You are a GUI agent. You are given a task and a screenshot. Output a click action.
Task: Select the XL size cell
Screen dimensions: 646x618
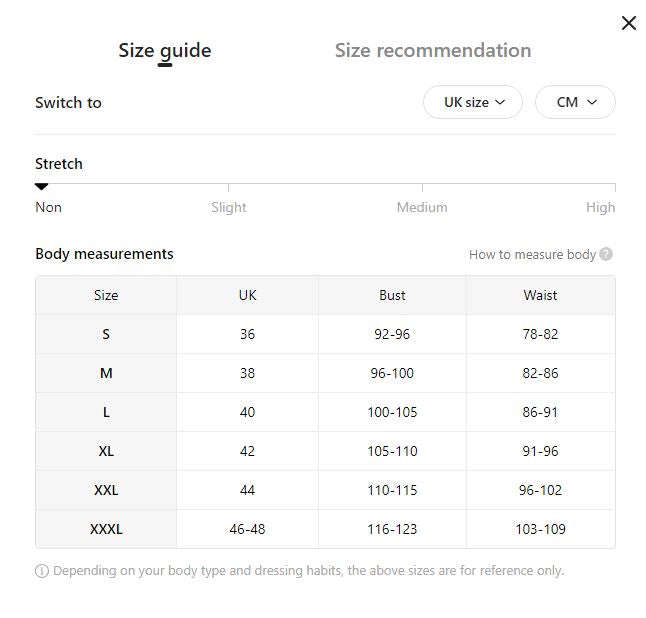[x=106, y=451]
